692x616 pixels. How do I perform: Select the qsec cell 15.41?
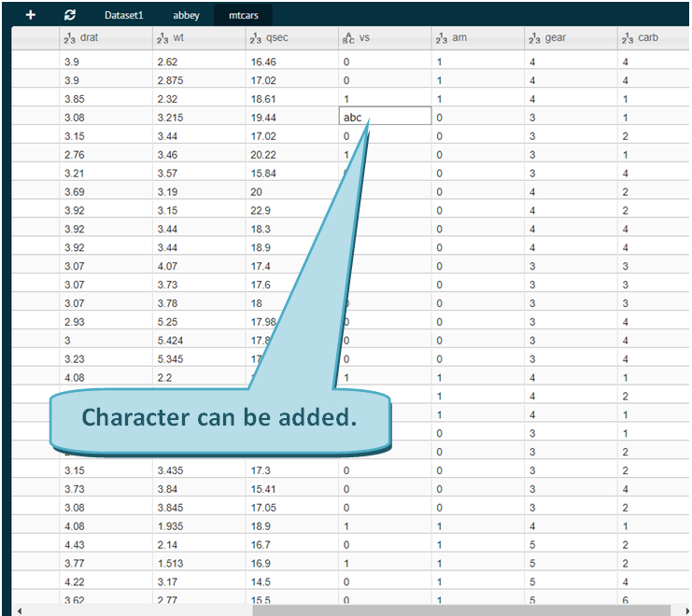292,489
